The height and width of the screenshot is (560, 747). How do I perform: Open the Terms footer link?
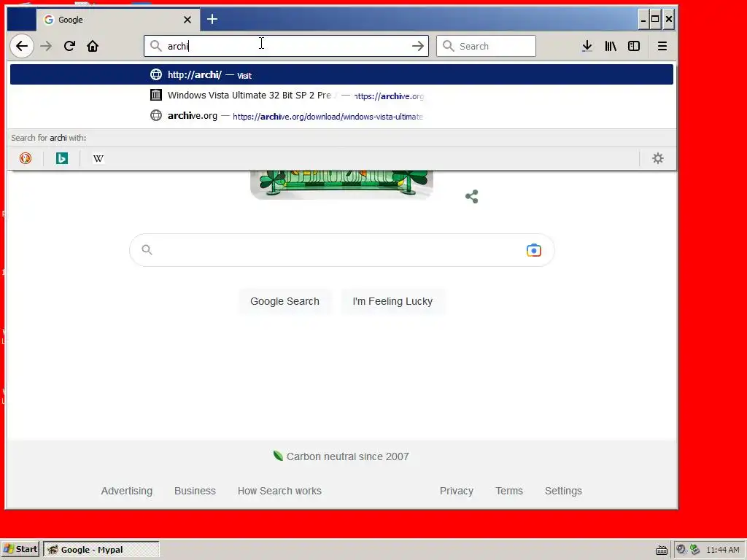point(508,491)
